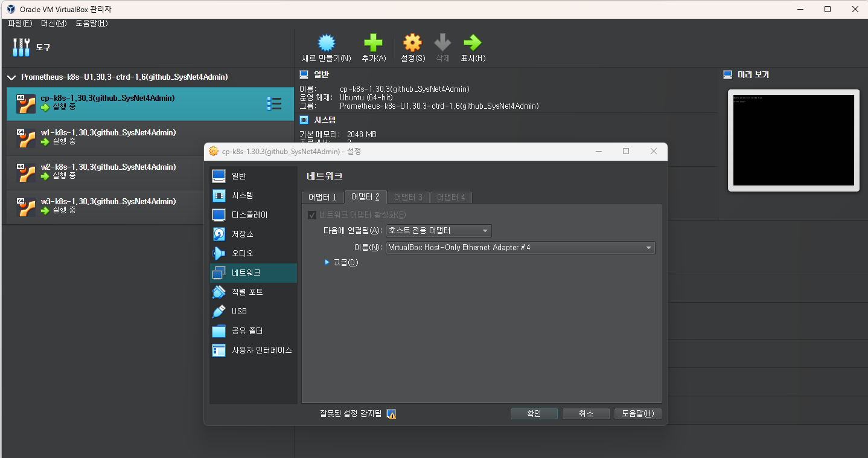Switch to Adapter 4 (어댑터 4) tab
The image size is (868, 458).
tap(451, 197)
